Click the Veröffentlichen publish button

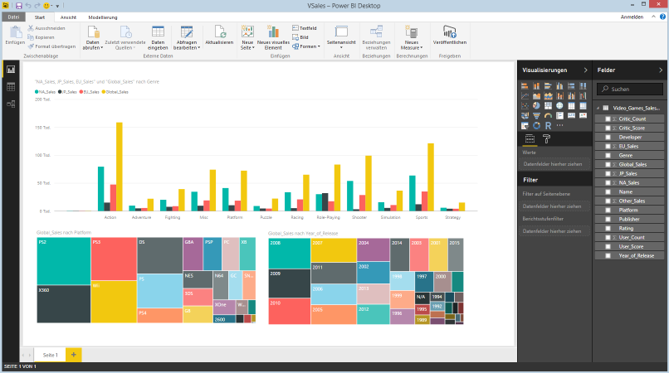point(450,35)
